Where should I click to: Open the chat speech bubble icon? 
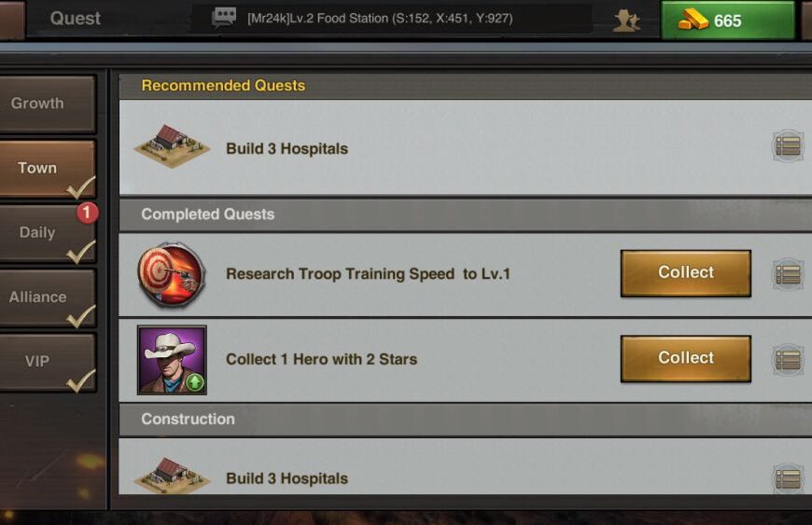click(x=224, y=18)
